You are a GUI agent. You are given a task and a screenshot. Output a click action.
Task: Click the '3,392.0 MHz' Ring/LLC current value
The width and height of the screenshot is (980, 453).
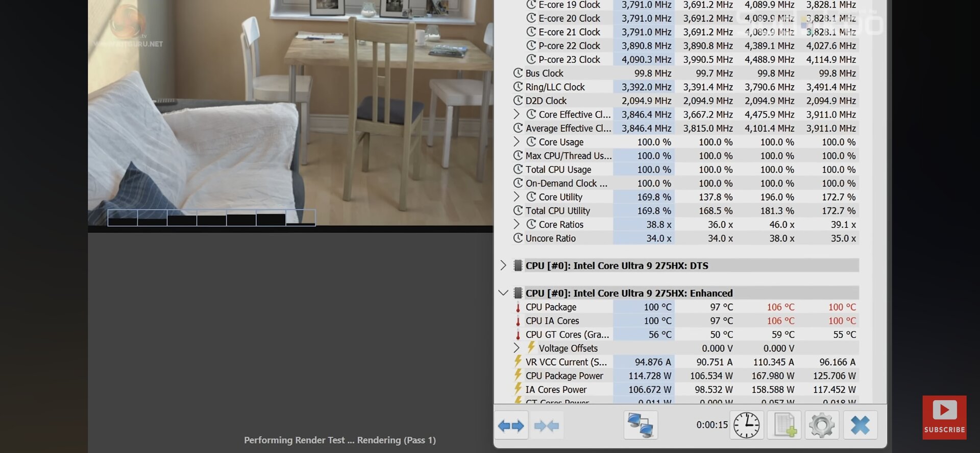(646, 87)
